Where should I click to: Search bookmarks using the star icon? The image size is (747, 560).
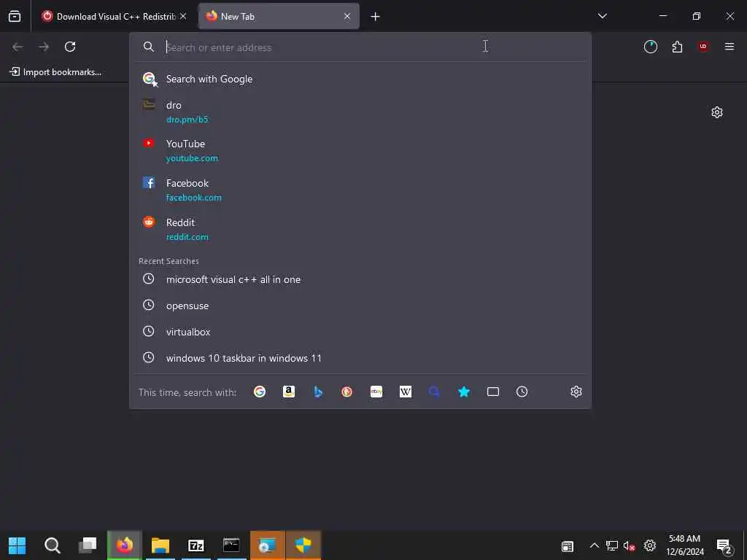click(463, 392)
